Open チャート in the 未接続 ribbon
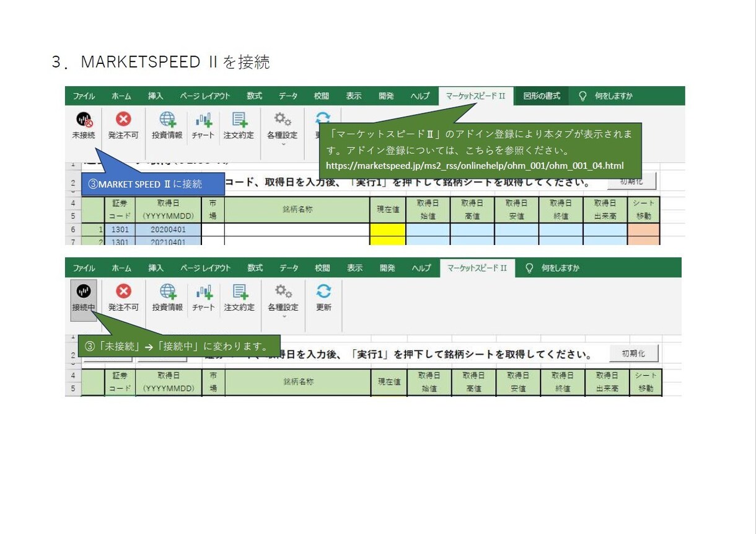This screenshot has height=534, width=756. [203, 126]
